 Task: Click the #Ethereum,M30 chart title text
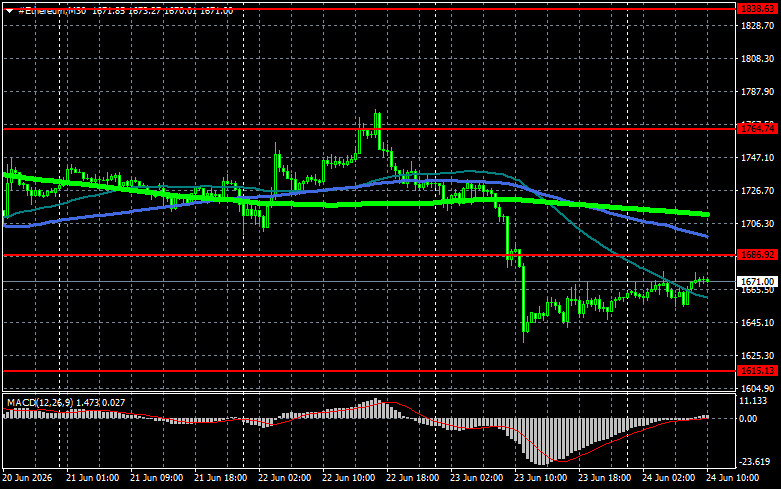[x=52, y=11]
